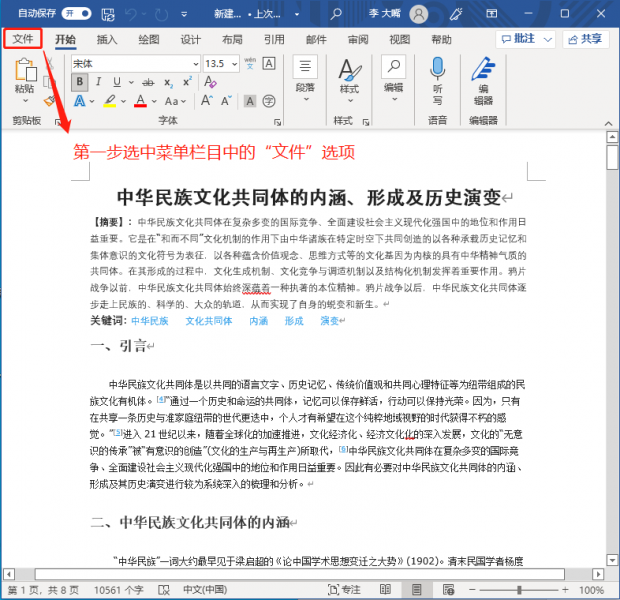Toggle Underline formatting button
Image resolution: width=620 pixels, height=600 pixels.
(x=117, y=82)
